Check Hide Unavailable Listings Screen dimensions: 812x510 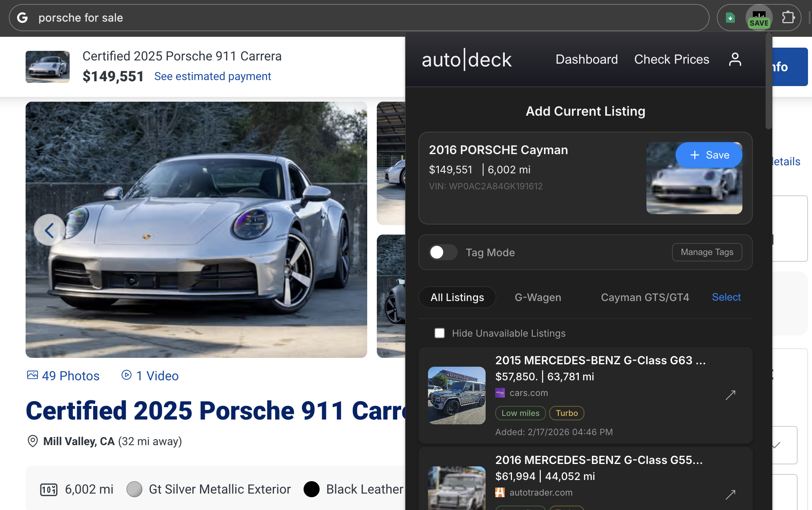click(x=440, y=333)
